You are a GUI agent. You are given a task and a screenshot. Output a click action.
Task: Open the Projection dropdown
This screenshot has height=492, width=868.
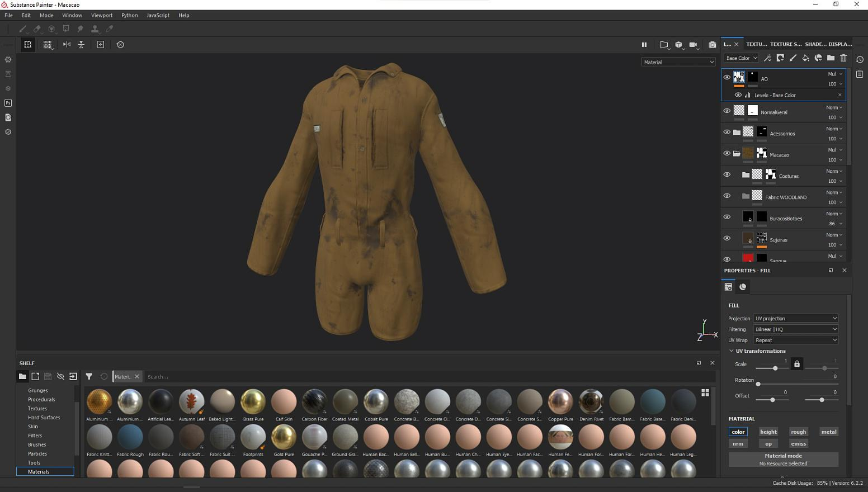pyautogui.click(x=796, y=318)
